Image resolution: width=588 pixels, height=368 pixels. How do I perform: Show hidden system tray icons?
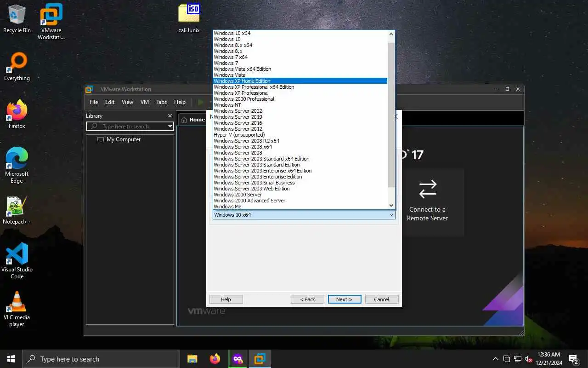click(495, 359)
